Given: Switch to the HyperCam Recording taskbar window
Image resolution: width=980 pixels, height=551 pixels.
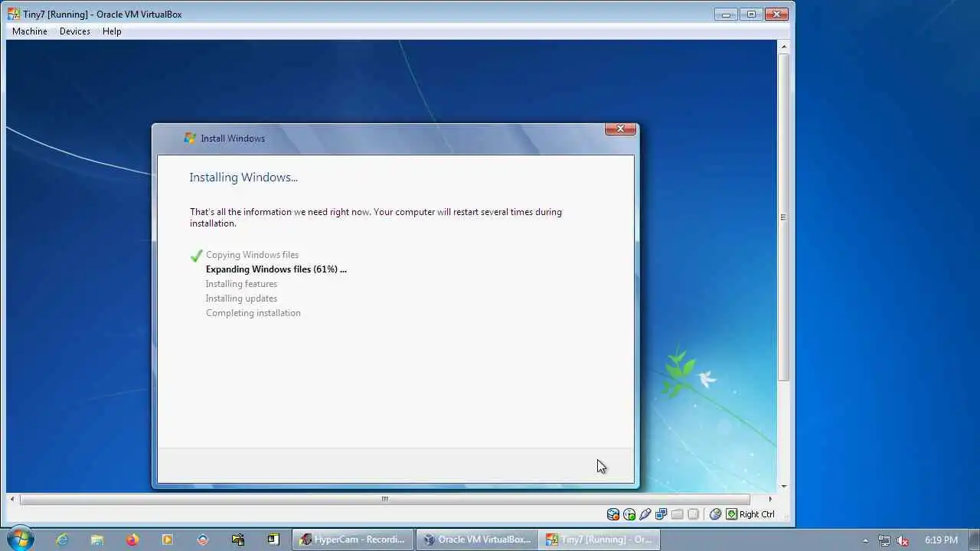Looking at the screenshot, I should pyautogui.click(x=353, y=540).
